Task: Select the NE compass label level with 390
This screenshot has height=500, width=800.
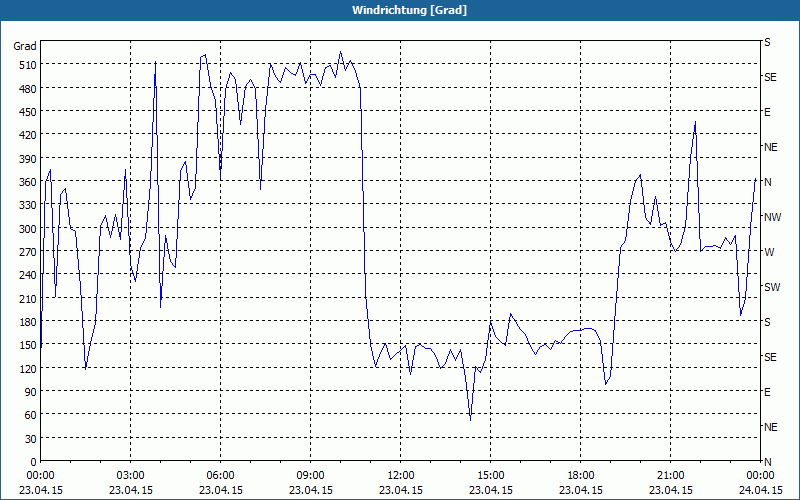Action: click(771, 147)
